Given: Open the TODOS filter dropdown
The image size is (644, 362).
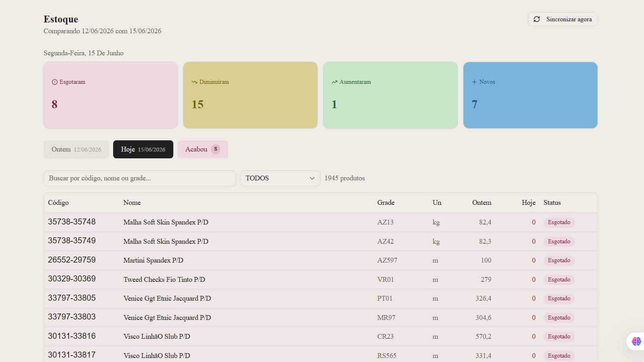Looking at the screenshot, I should [x=280, y=178].
